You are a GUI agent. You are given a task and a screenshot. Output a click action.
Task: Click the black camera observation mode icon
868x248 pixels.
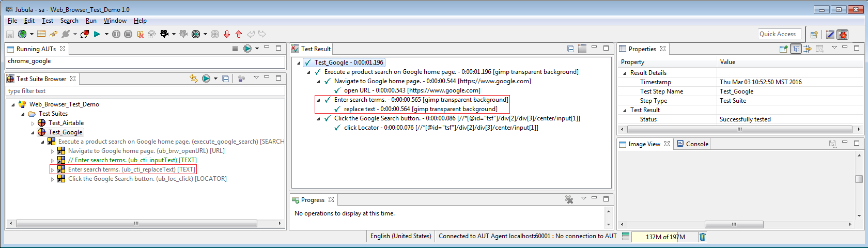point(165,34)
